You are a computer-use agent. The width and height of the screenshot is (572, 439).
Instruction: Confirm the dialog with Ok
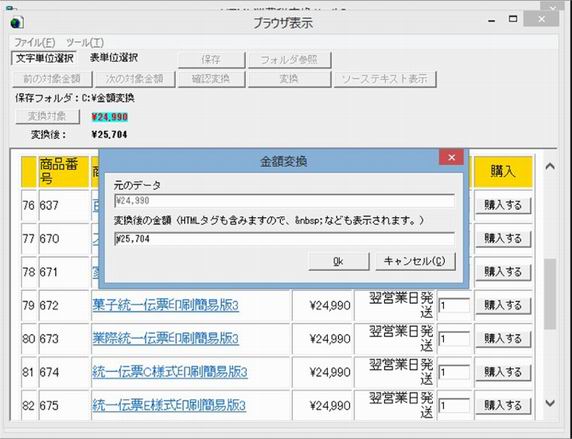pyautogui.click(x=339, y=261)
